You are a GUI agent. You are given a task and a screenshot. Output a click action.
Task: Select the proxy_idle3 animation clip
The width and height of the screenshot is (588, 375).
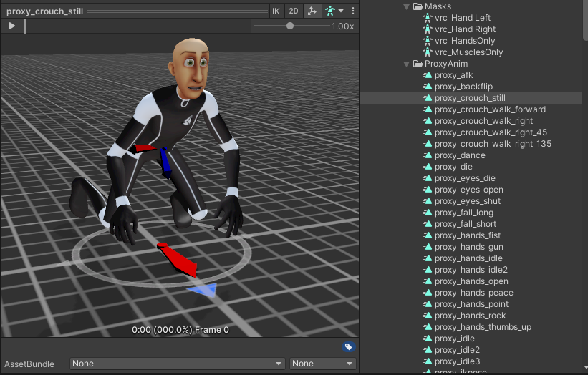tap(457, 361)
